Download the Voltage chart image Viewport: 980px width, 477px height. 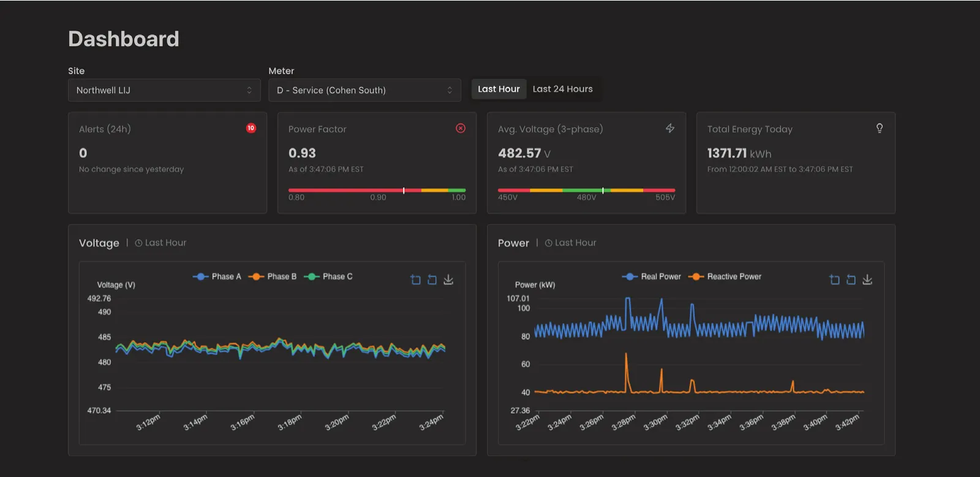click(x=448, y=280)
